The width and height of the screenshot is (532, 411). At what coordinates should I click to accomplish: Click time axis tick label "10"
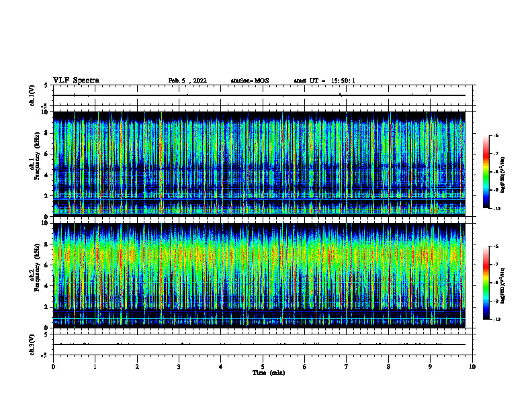[x=472, y=367]
